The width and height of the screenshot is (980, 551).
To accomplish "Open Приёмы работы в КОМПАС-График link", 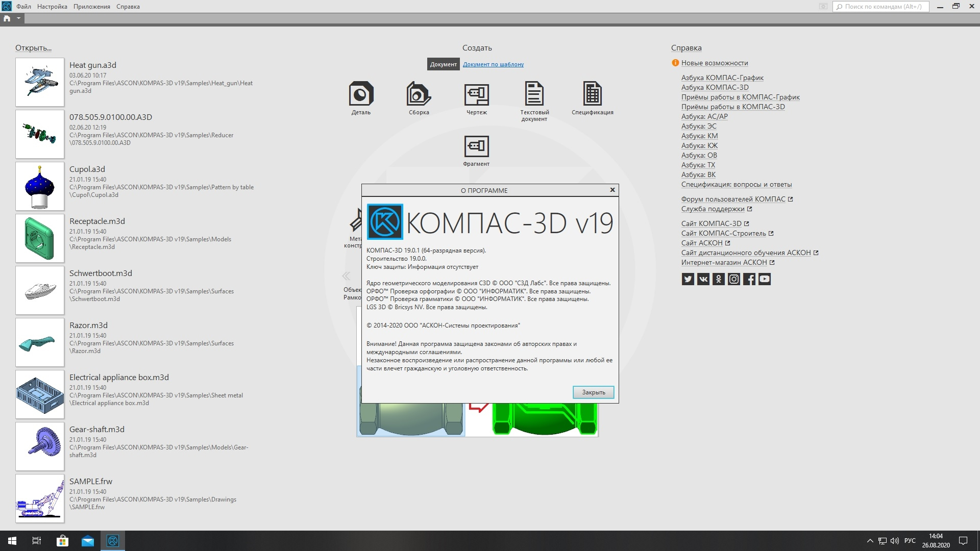I will click(x=740, y=97).
